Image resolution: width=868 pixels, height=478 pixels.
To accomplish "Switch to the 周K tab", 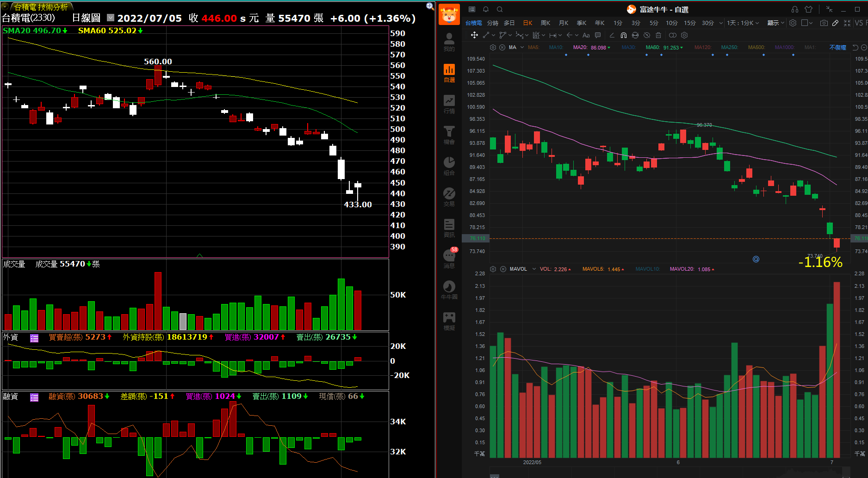I will [546, 23].
